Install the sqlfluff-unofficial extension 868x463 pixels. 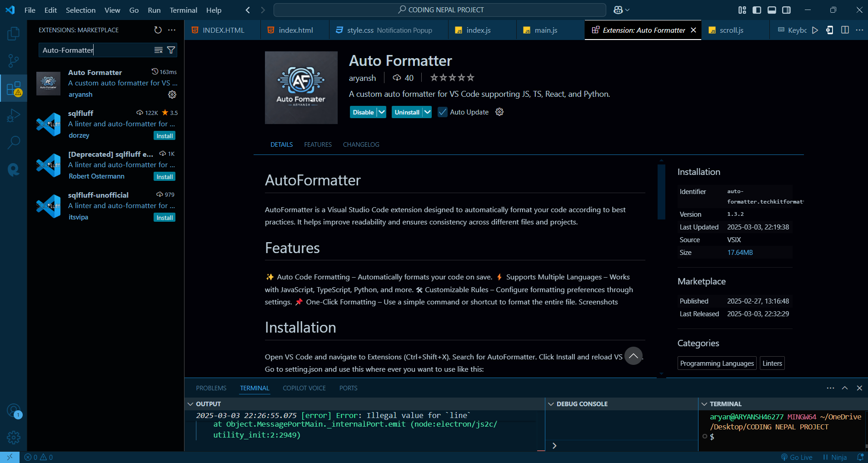point(165,218)
